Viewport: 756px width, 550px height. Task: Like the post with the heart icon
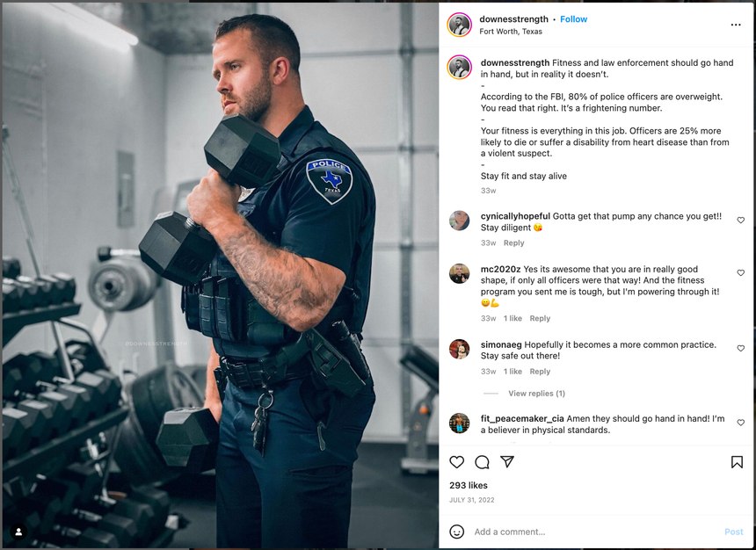[x=456, y=462]
